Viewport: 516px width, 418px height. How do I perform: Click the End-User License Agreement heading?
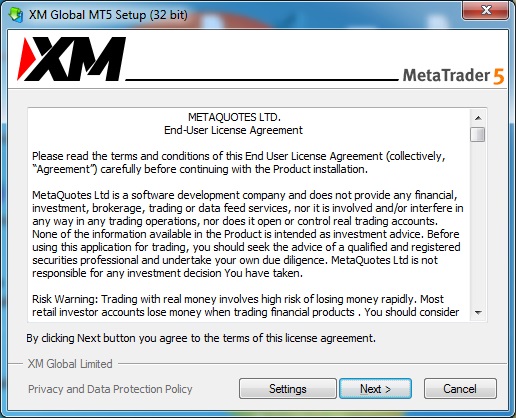click(233, 130)
